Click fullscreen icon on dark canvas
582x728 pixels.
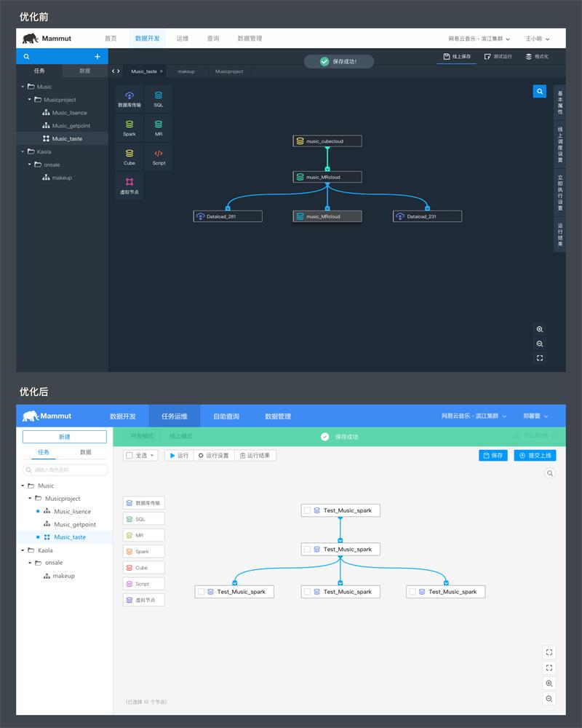pos(539,358)
